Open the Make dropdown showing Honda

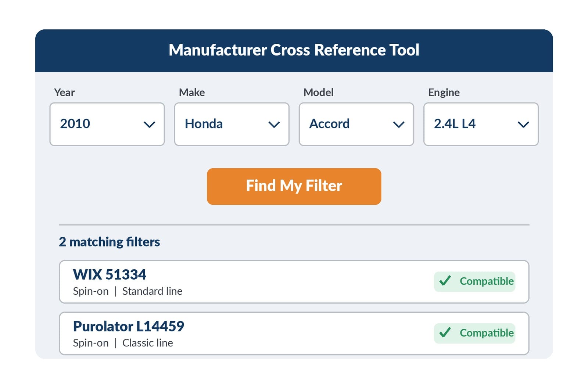[x=232, y=124]
